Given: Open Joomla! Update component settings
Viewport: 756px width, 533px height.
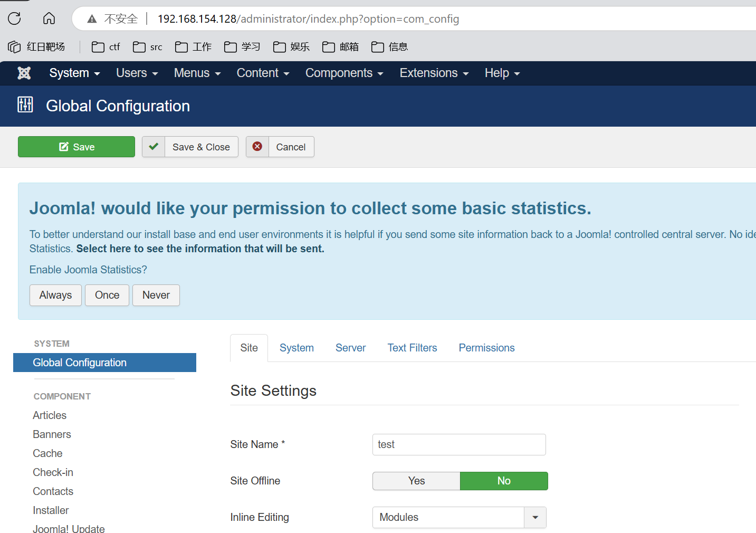Looking at the screenshot, I should tap(69, 528).
